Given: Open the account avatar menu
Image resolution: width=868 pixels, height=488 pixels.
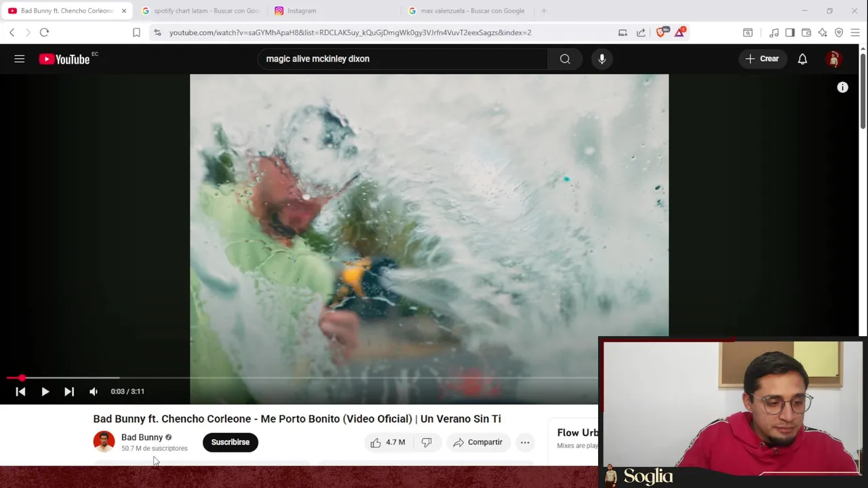Looking at the screenshot, I should click(834, 59).
